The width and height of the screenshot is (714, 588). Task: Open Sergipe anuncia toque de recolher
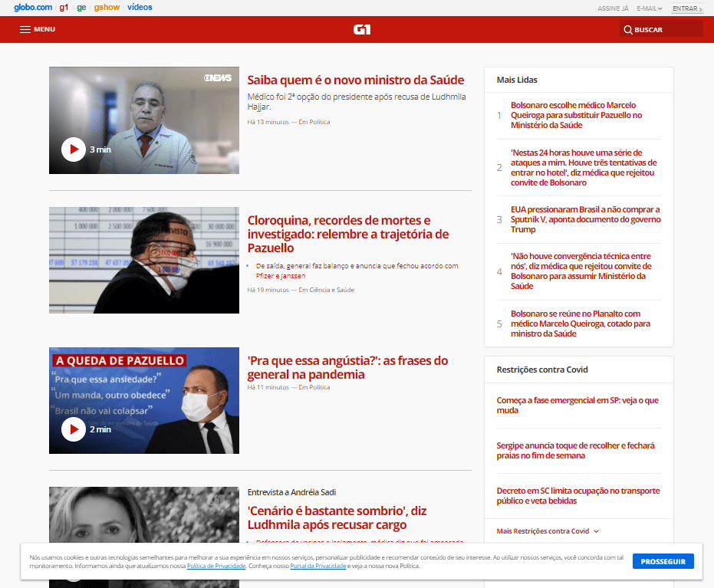(x=575, y=451)
